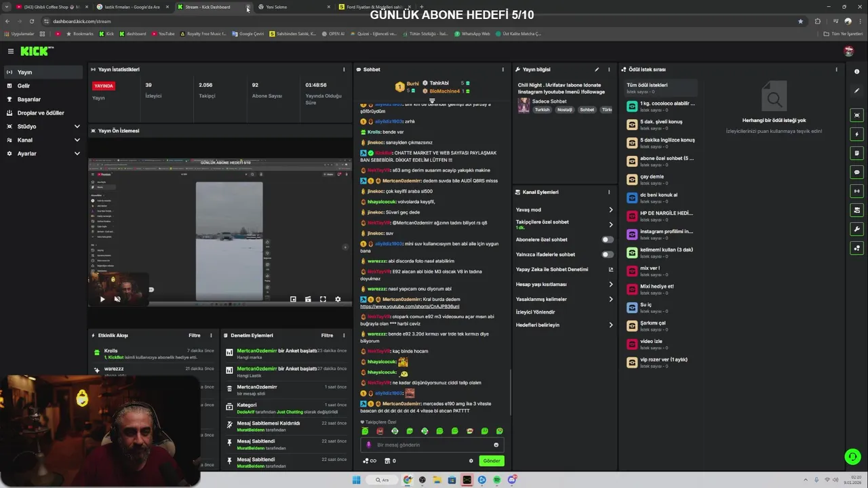The height and width of the screenshot is (488, 868).
Task: Open the Windows Start button
Action: [x=356, y=480]
